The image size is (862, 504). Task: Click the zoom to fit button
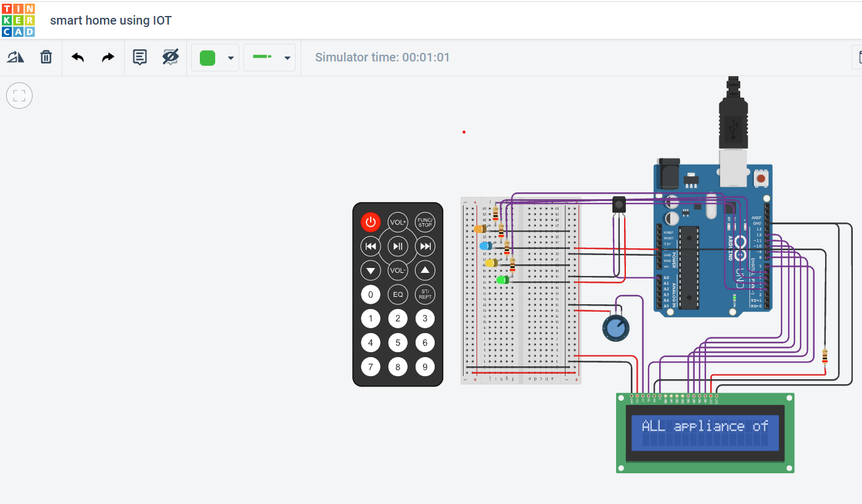[x=19, y=95]
